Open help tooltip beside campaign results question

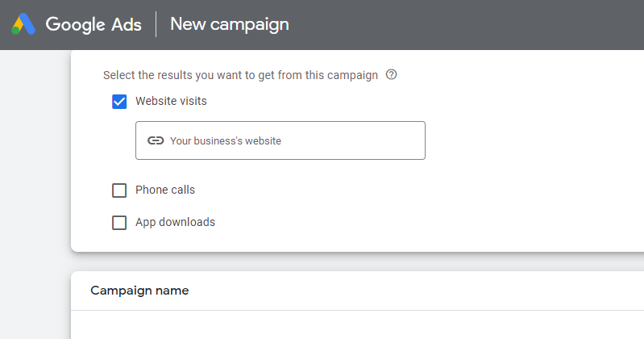392,75
